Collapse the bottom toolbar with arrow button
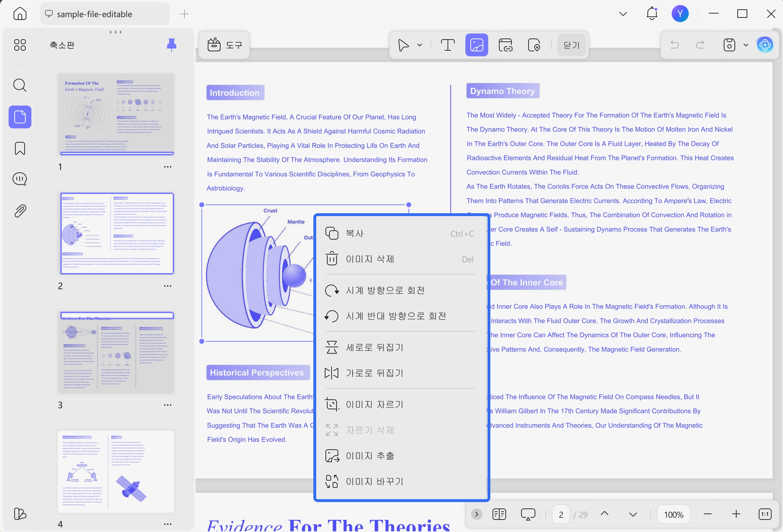 [x=476, y=514]
